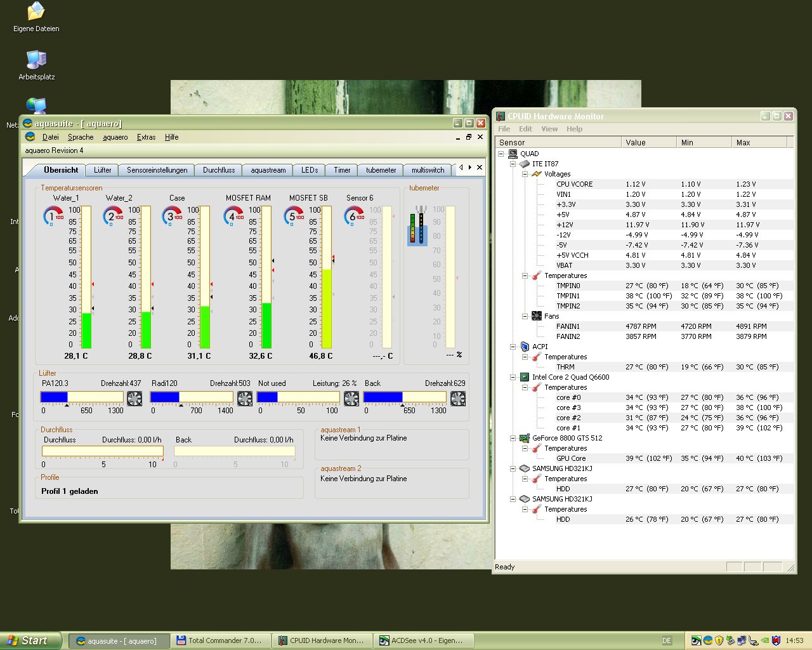This screenshot has height=650, width=812.
Task: Click the Back fan icon
Action: [458, 398]
